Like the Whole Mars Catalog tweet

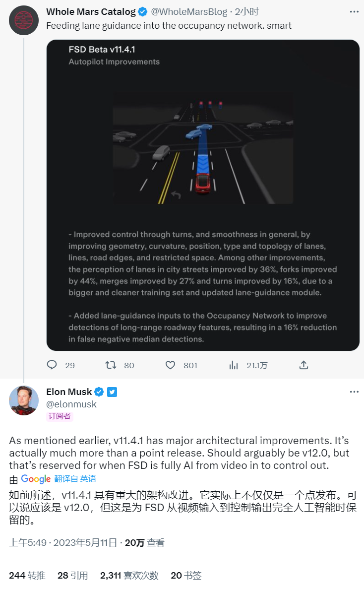click(170, 365)
